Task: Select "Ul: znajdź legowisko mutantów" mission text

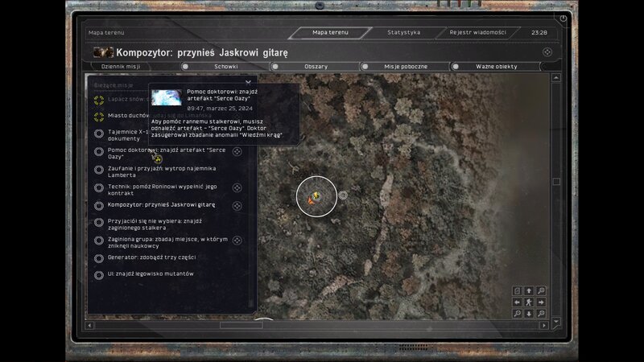Action: (151, 274)
